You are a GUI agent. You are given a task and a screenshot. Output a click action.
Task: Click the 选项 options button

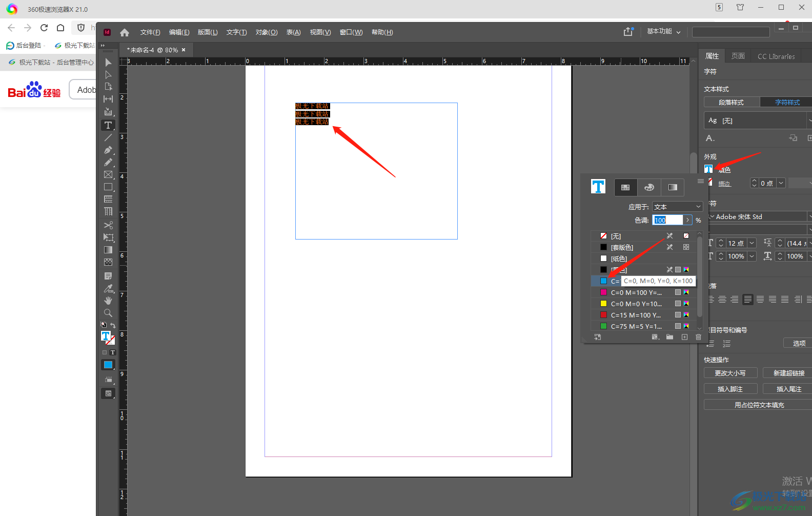(x=799, y=343)
